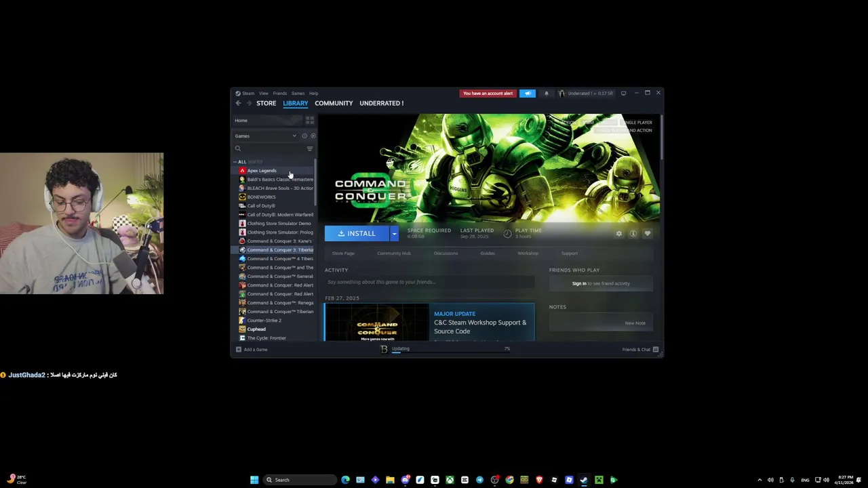The height and width of the screenshot is (488, 868).
Task: Open the View menu
Action: pos(264,94)
